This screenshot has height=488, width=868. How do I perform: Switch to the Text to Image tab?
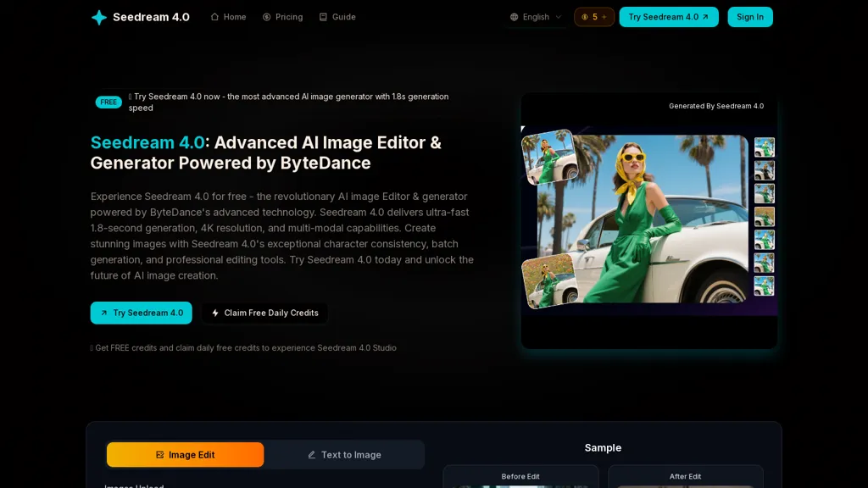point(344,455)
